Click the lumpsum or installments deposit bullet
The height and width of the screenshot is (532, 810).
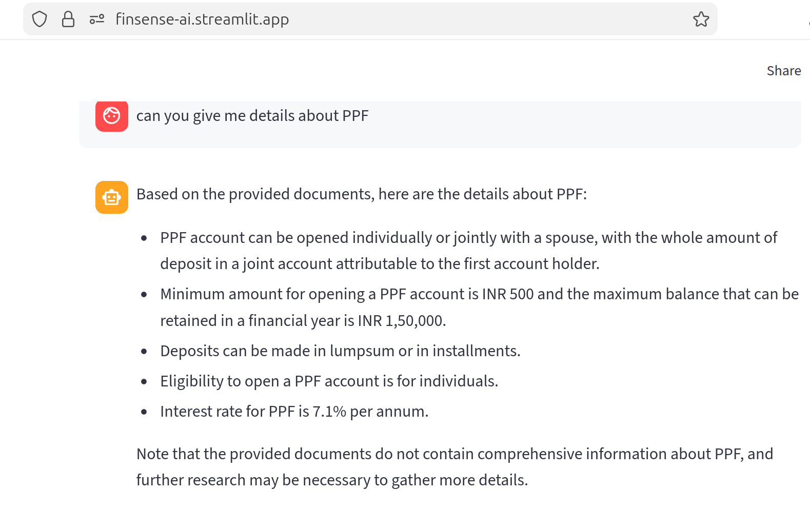[x=340, y=351]
